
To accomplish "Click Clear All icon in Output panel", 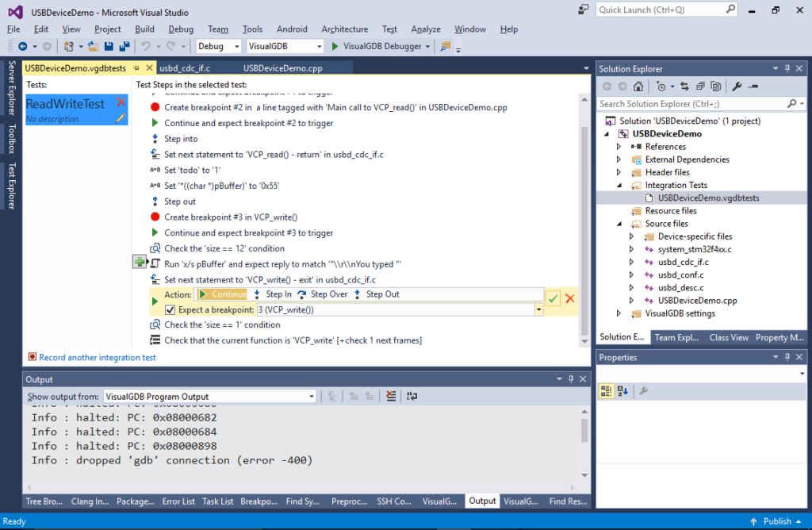I will (391, 397).
